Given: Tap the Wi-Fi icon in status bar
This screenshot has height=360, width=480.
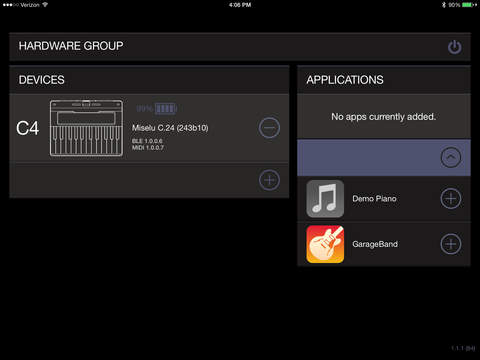Looking at the screenshot, I should click(45, 5).
